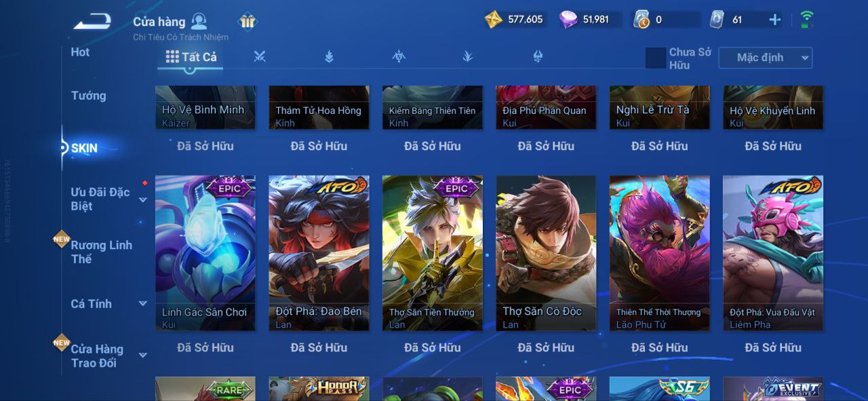Click the purple gem currency icon
The width and height of the screenshot is (868, 401).
(568, 20)
